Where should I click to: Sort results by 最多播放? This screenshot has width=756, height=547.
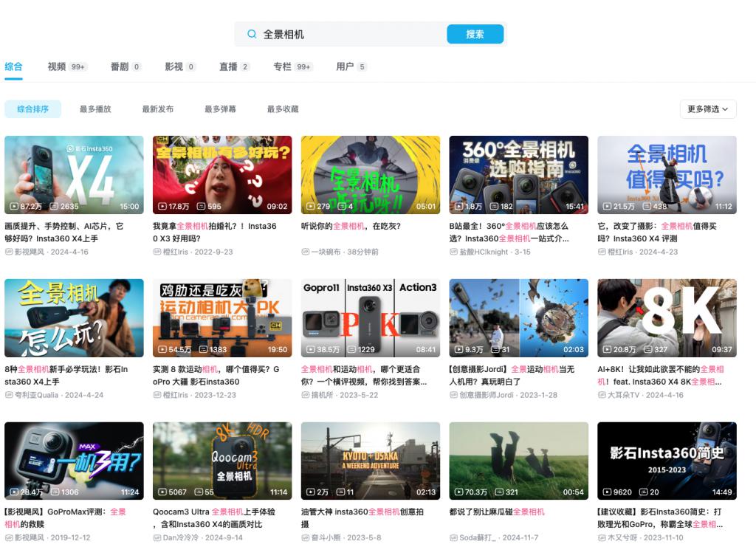click(x=95, y=109)
